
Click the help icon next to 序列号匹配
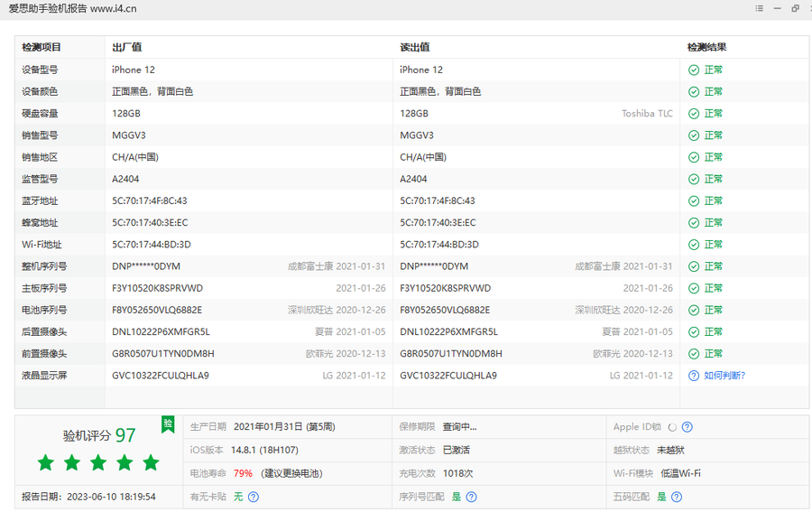tap(471, 497)
